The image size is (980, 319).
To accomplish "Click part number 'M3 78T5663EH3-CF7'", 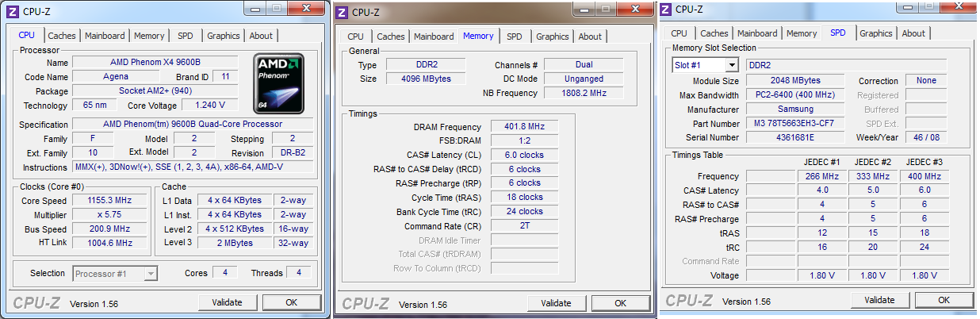I will pyautogui.click(x=795, y=123).
